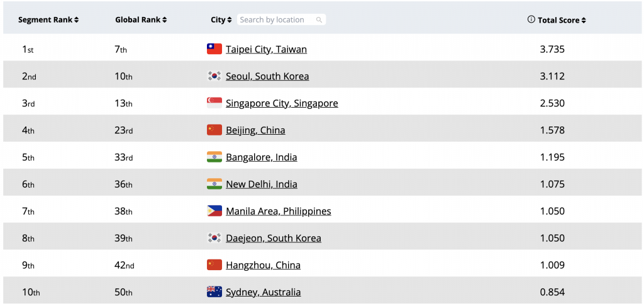The image size is (644, 306).
Task: Open the Daejeon, South Korea link
Action: click(273, 238)
